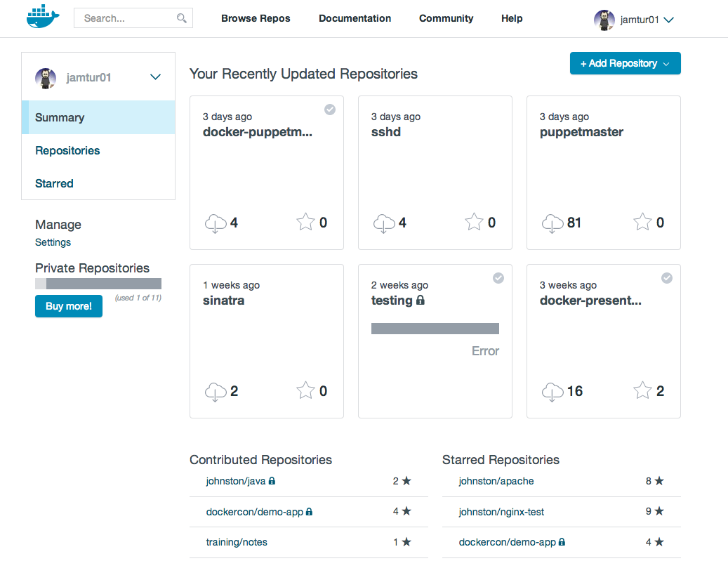Open the sshd repository title

(386, 133)
